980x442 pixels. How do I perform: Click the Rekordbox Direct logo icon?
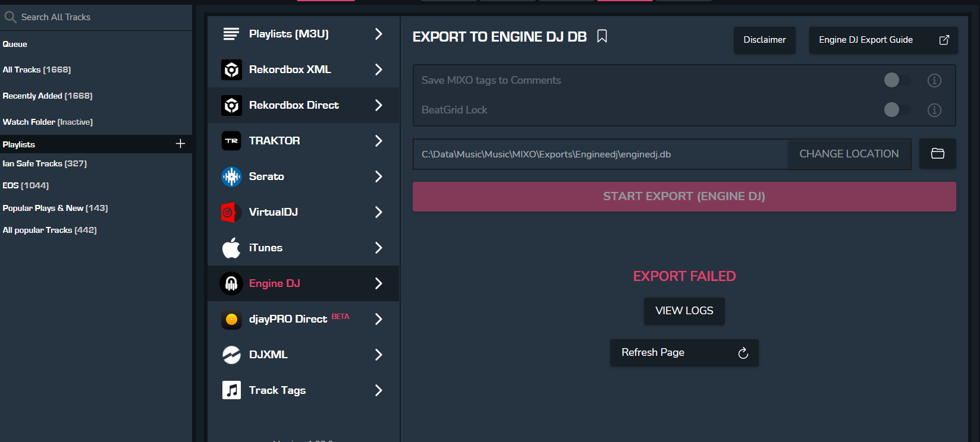pyautogui.click(x=231, y=105)
